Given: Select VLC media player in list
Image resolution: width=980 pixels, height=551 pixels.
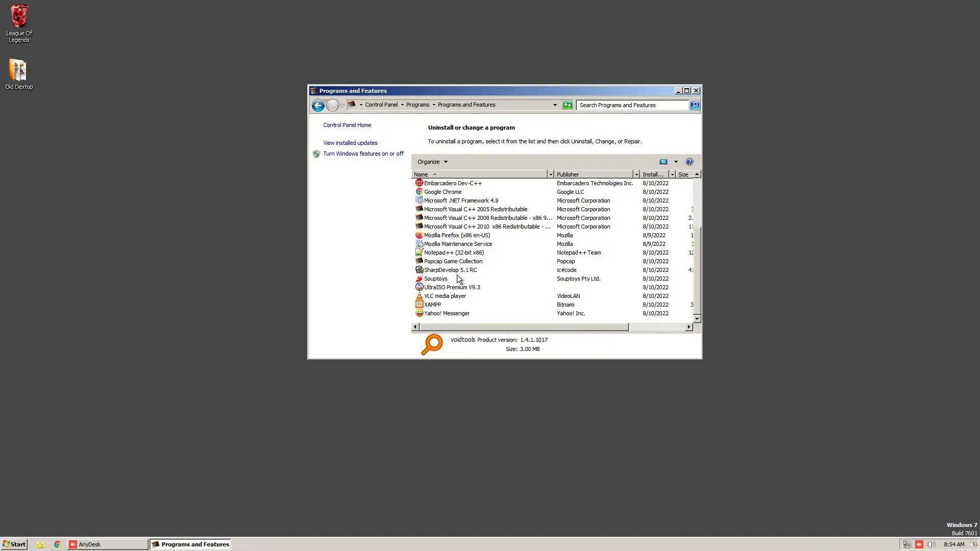Looking at the screenshot, I should [445, 296].
